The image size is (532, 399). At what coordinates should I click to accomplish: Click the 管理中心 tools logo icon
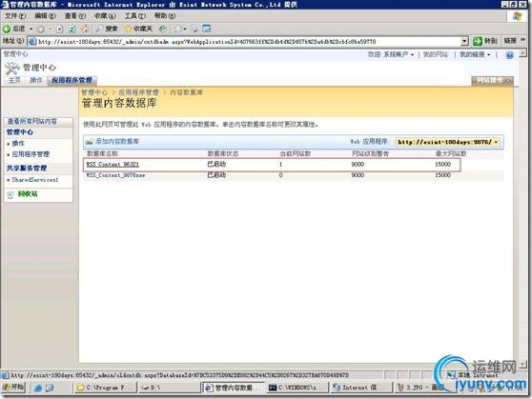pyautogui.click(x=11, y=69)
